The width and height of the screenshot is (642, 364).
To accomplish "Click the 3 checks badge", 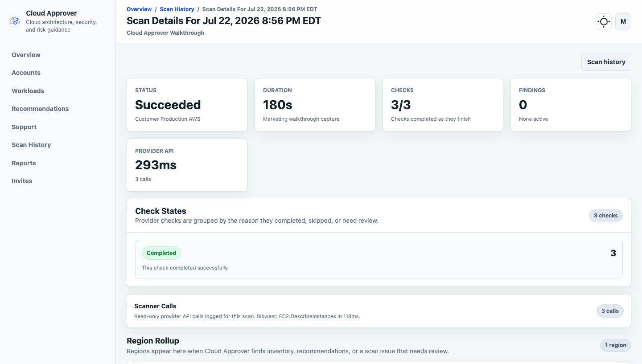I will (606, 216).
